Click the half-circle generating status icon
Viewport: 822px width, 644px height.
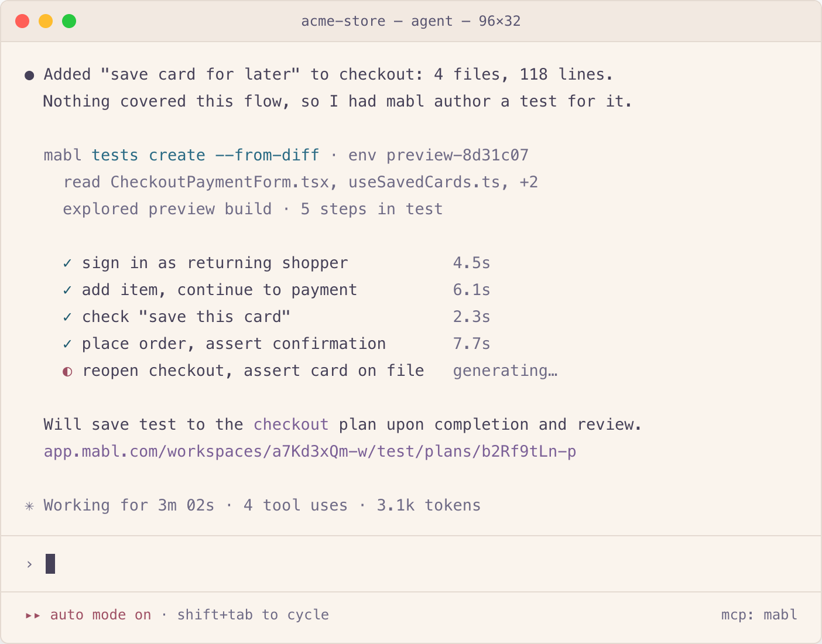67,371
